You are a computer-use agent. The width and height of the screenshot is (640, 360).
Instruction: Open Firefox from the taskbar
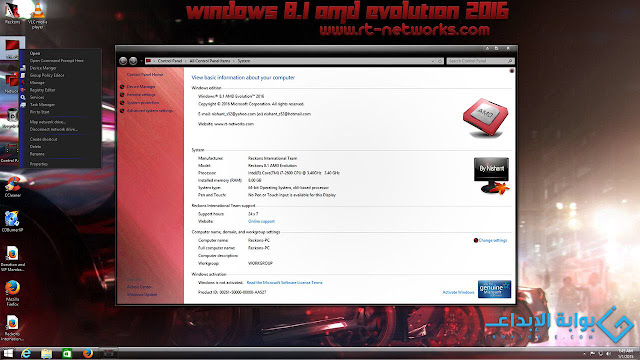click(x=87, y=353)
